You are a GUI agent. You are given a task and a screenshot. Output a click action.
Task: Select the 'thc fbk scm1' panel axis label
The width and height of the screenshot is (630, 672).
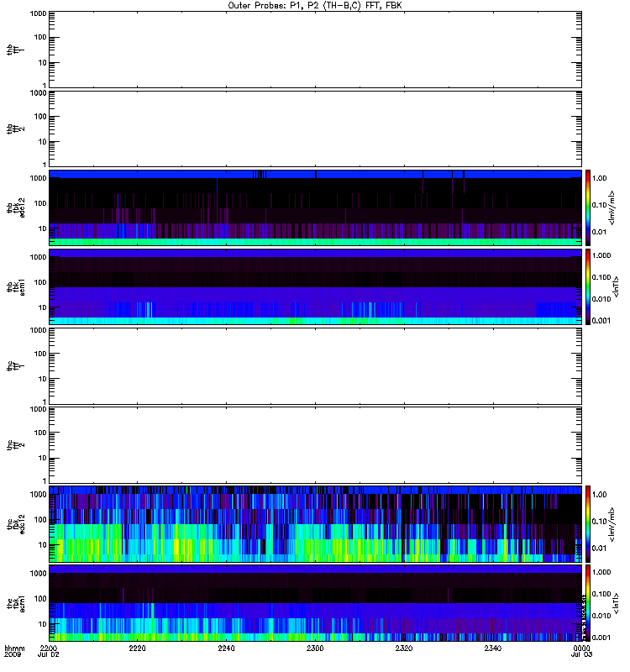(x=15, y=603)
